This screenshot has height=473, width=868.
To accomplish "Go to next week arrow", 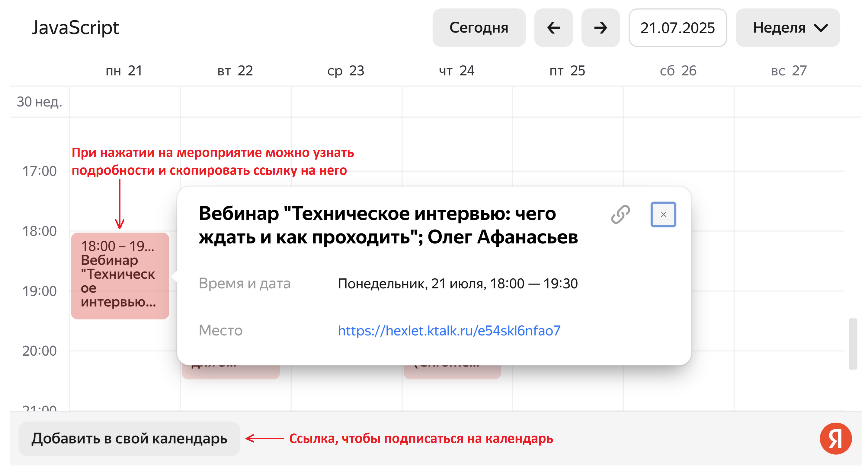I will coord(600,28).
